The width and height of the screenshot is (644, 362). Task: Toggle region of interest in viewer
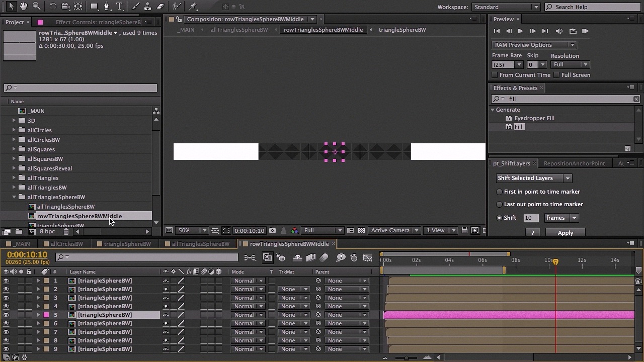click(x=226, y=231)
